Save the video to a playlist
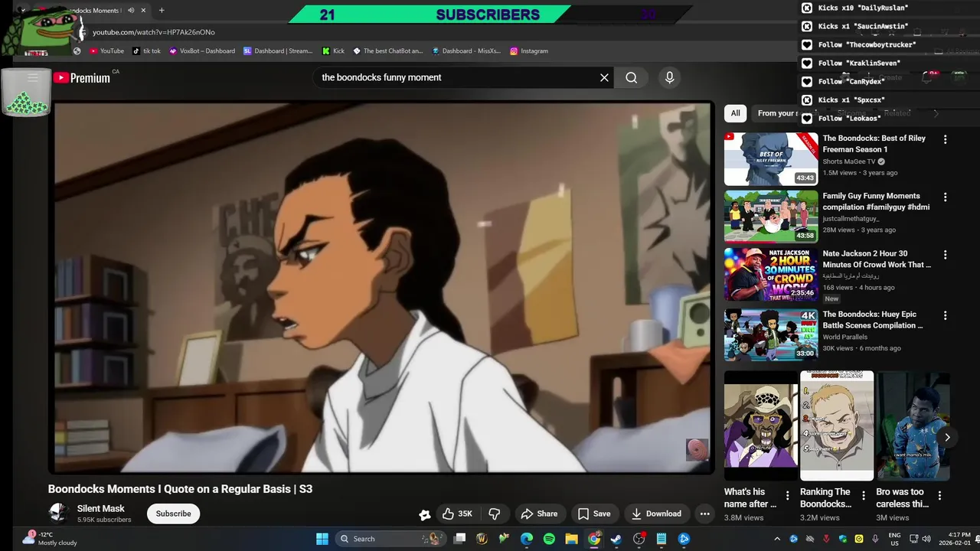The width and height of the screenshot is (980, 551). coord(594,514)
